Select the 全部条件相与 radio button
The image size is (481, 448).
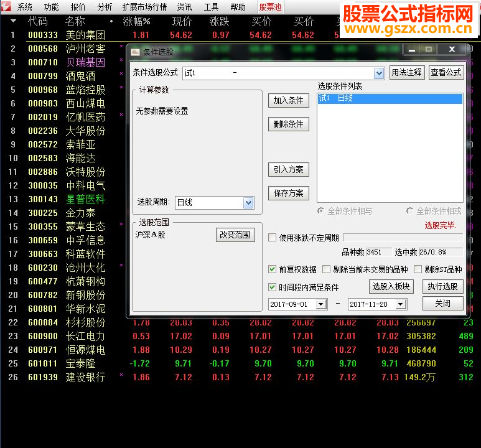pyautogui.click(x=320, y=211)
